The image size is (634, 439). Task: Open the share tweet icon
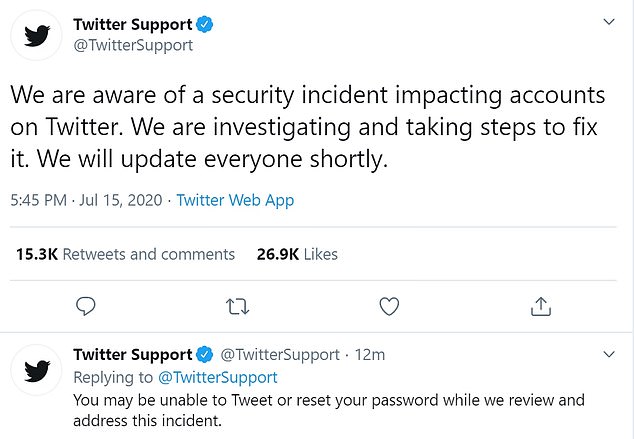click(541, 306)
